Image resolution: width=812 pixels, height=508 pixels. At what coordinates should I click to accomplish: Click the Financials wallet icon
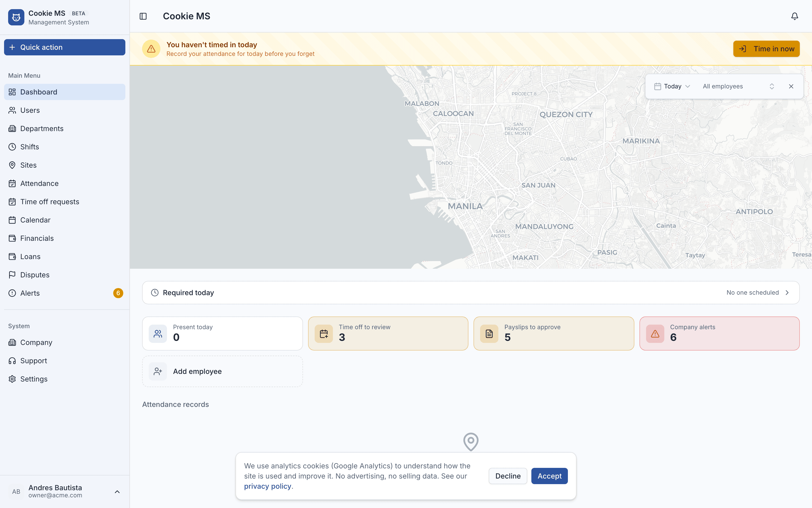[x=12, y=238]
